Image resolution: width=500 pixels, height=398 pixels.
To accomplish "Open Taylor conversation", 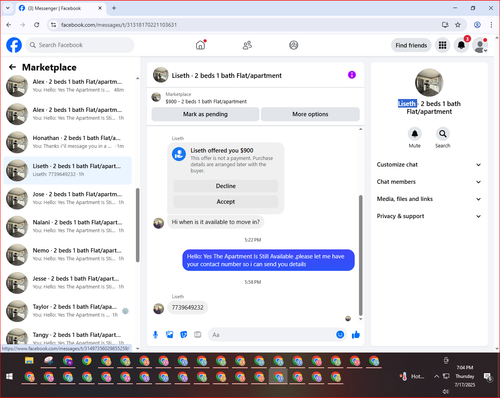I will [x=68, y=311].
